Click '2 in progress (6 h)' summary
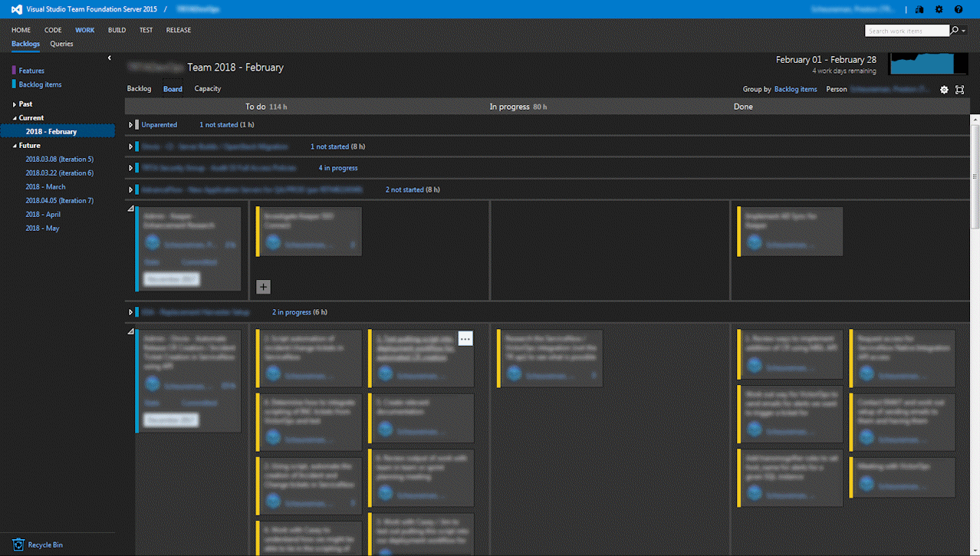The width and height of the screenshot is (980, 556). click(300, 312)
